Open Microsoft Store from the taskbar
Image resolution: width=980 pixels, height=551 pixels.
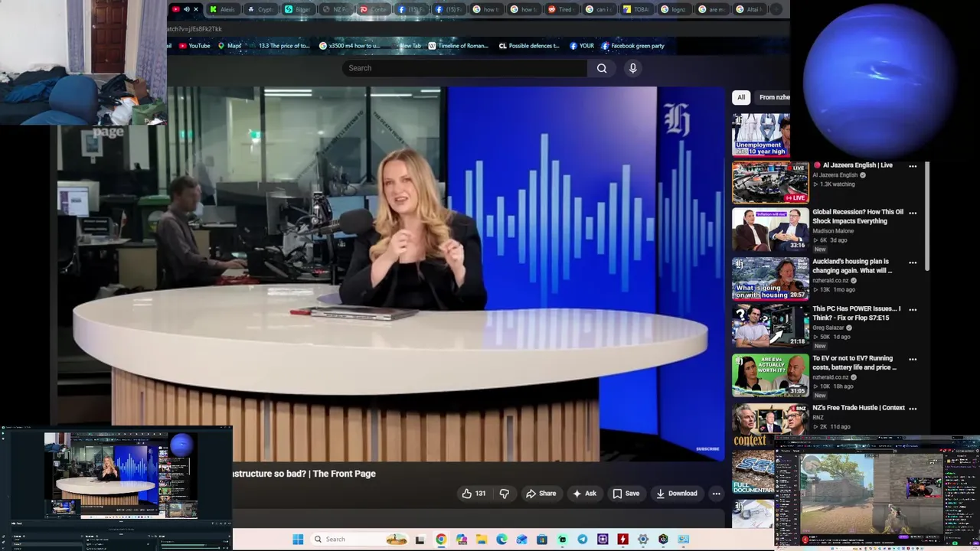pos(542,540)
